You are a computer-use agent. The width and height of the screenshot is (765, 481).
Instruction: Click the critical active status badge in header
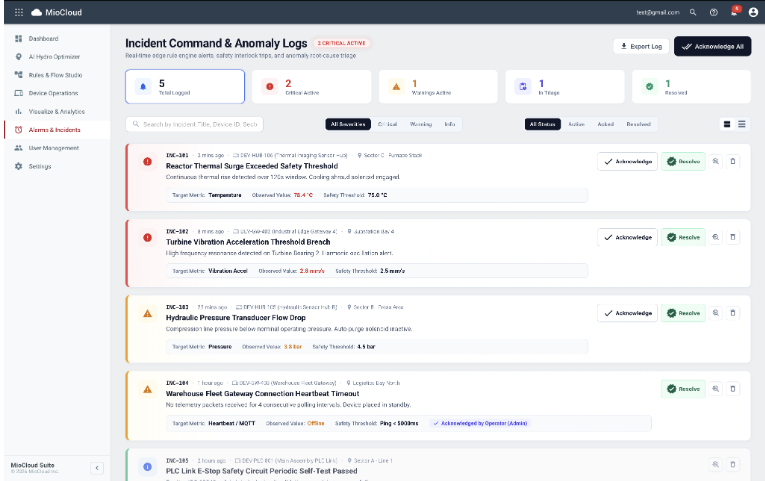pyautogui.click(x=342, y=43)
